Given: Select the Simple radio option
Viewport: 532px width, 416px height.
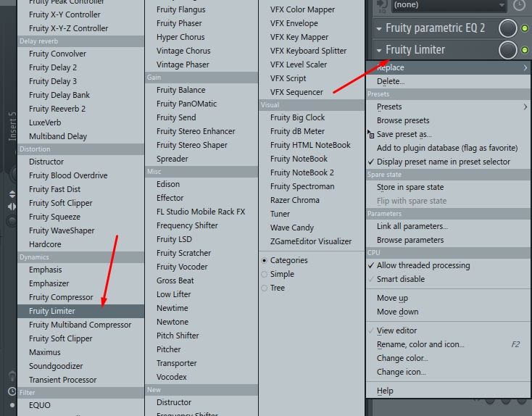Looking at the screenshot, I should (265, 274).
